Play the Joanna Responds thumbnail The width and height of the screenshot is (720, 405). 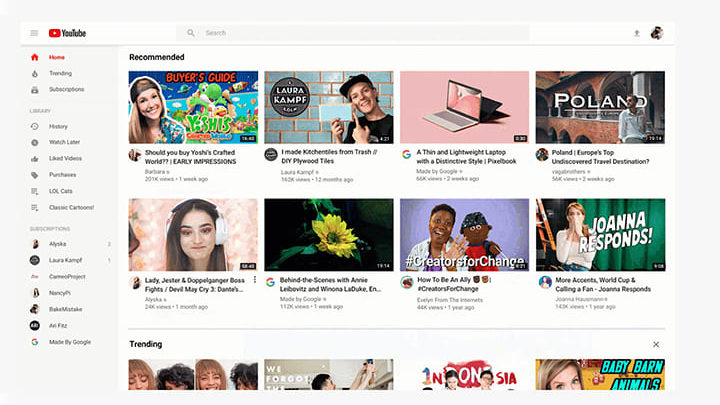pyautogui.click(x=600, y=235)
